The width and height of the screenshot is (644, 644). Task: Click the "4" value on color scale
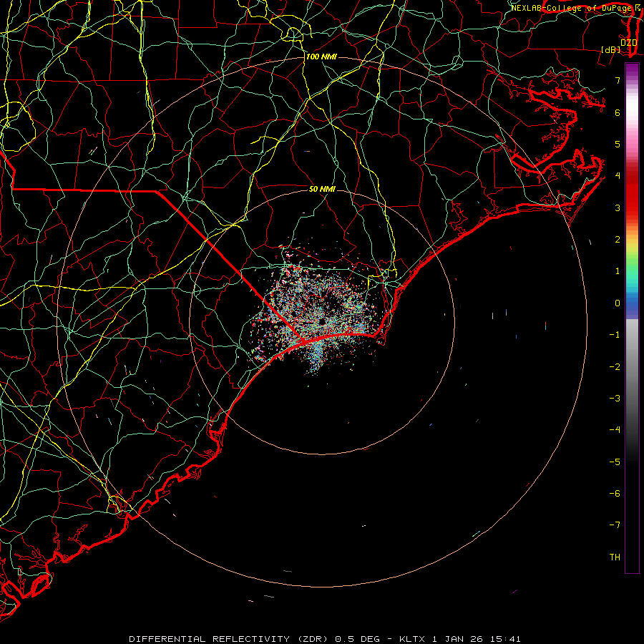point(618,176)
